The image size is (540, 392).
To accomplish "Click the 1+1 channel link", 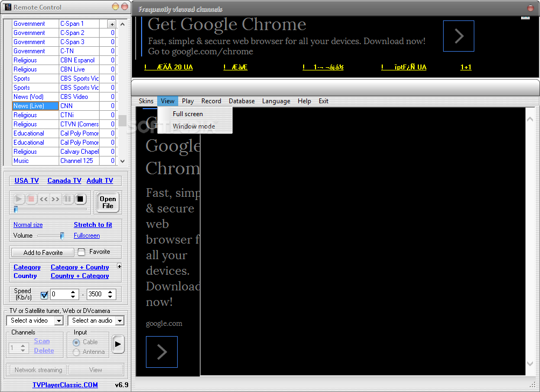I will [x=466, y=67].
